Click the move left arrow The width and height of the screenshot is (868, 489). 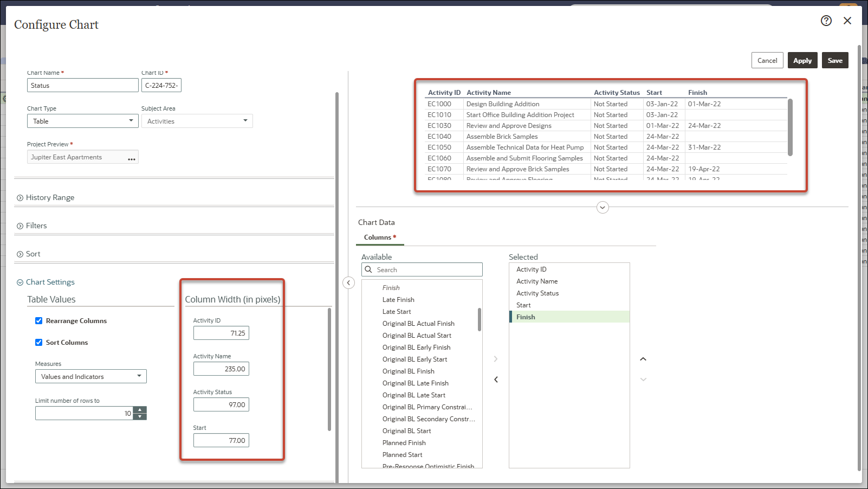pyautogui.click(x=496, y=379)
